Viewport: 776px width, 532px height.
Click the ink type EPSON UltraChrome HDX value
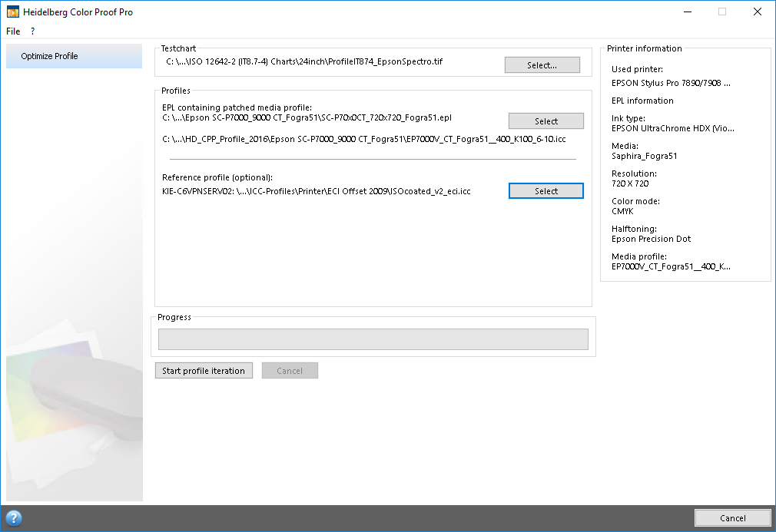pos(672,128)
